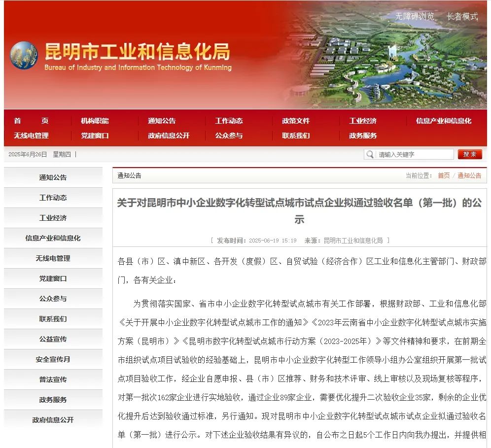Select 通知公告 in the left sidebar

pos(52,177)
